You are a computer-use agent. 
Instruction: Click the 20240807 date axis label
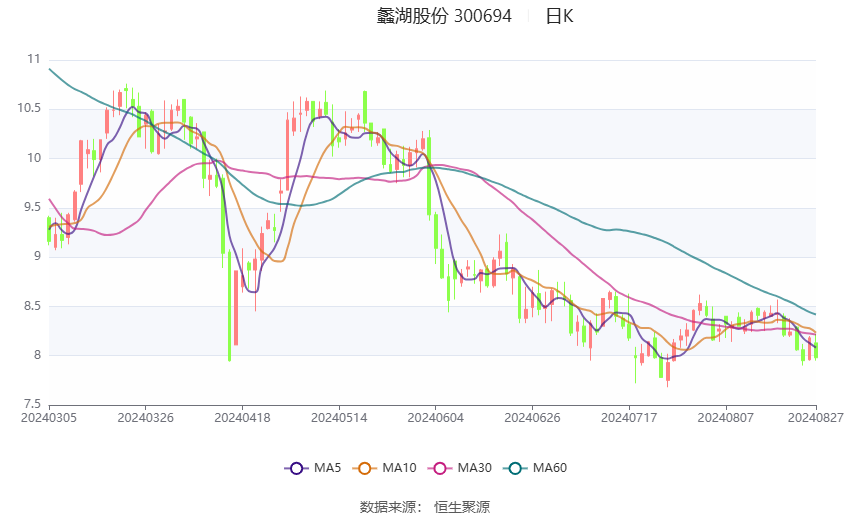[725, 418]
